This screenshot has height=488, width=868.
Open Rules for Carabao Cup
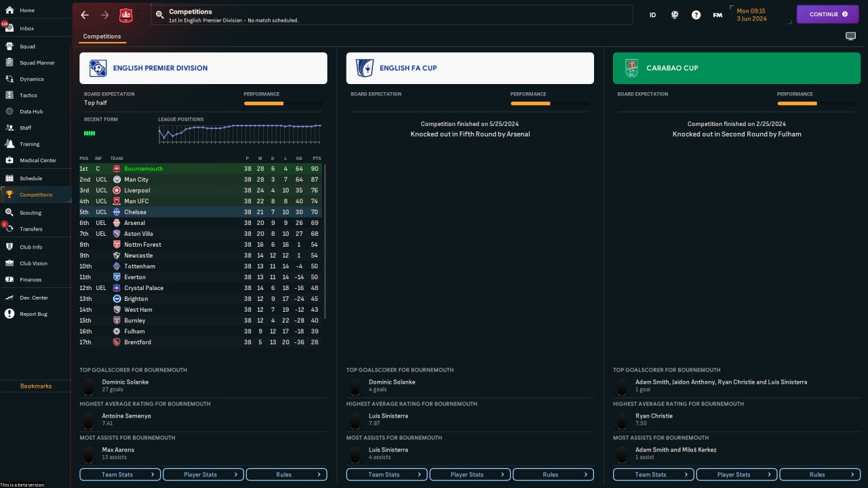pos(821,474)
